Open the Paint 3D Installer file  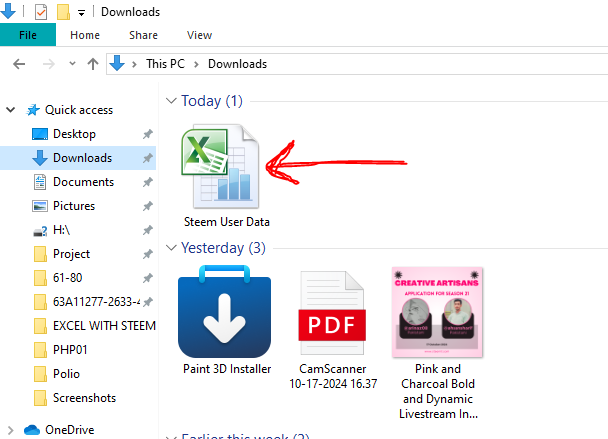coord(225,311)
